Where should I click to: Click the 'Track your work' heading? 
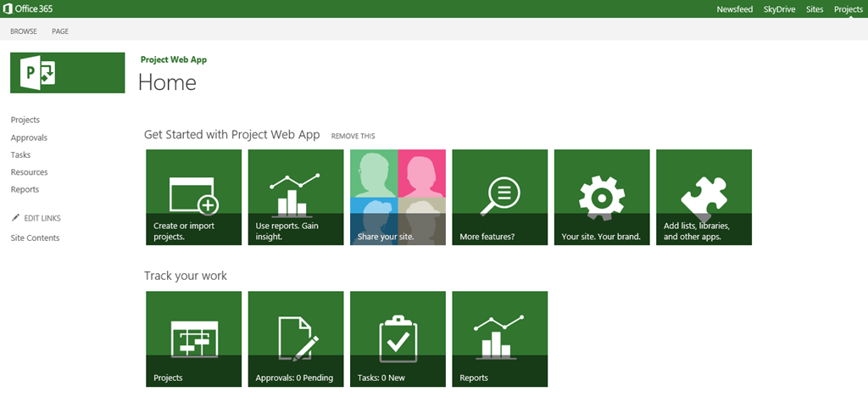coord(186,276)
